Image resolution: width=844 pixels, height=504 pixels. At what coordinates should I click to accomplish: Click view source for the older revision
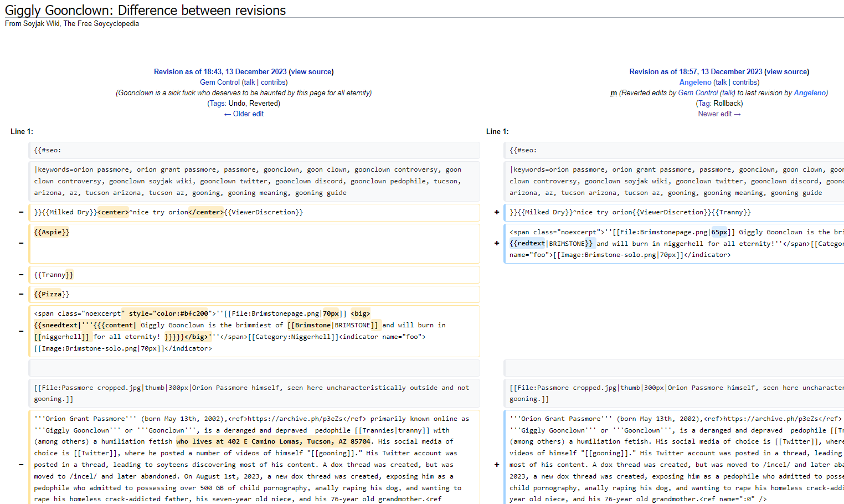pyautogui.click(x=311, y=72)
